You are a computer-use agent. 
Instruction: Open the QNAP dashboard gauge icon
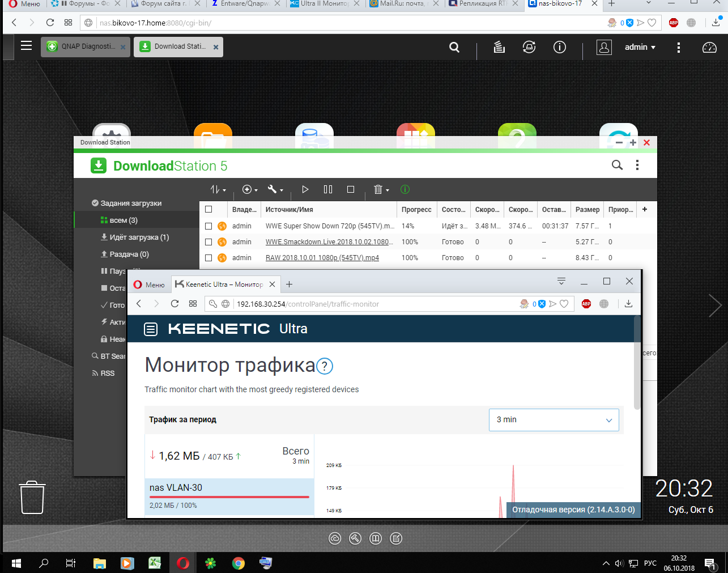coord(709,47)
